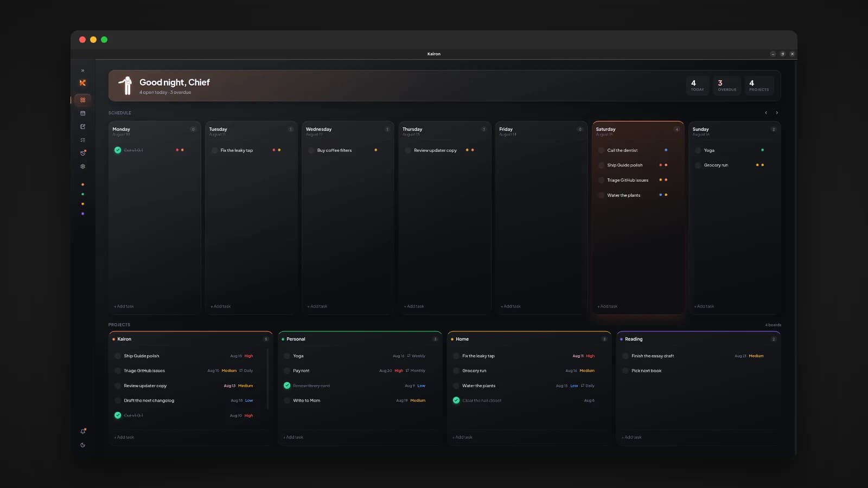
Task: Check off Call the dentist on Saturday
Action: point(601,150)
